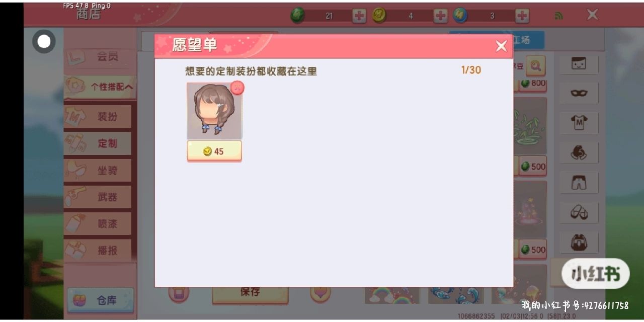The image size is (644, 322).
Task: Filter by pants category icon
Action: (x=579, y=183)
